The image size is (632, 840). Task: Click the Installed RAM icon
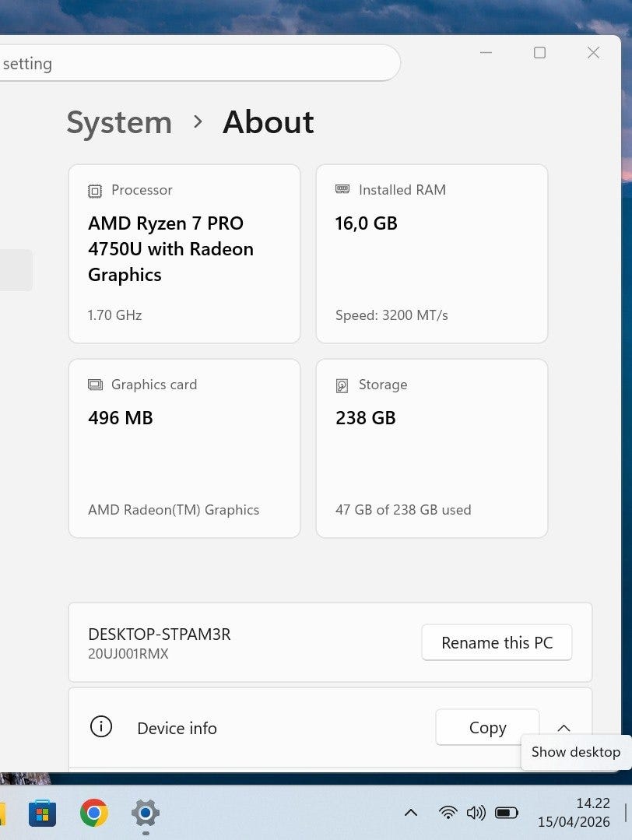pyautogui.click(x=342, y=189)
